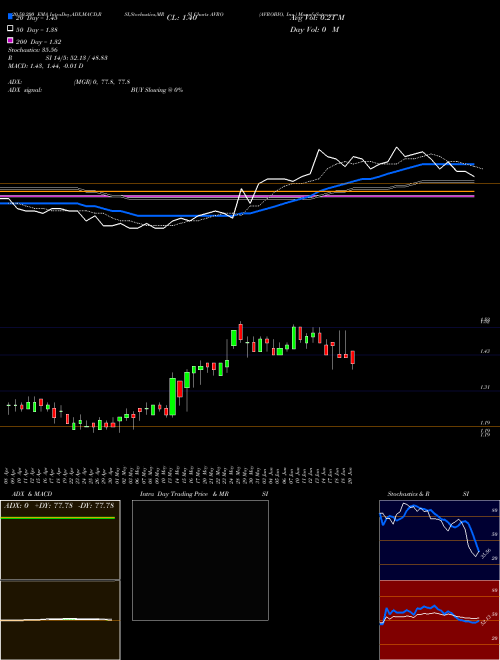Click the '(MGR) 0, 77.8, 77.8' ADX values
Screen dimensions: 500x660
click(102, 82)
